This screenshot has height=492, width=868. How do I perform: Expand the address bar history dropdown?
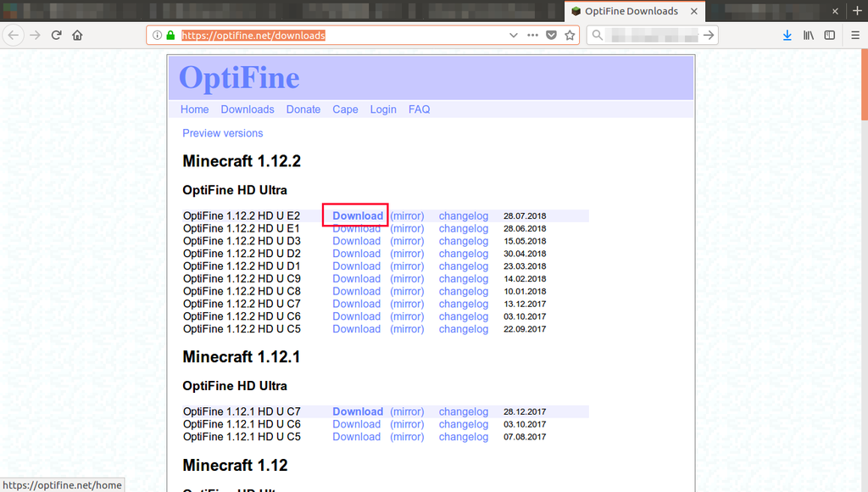(x=514, y=36)
